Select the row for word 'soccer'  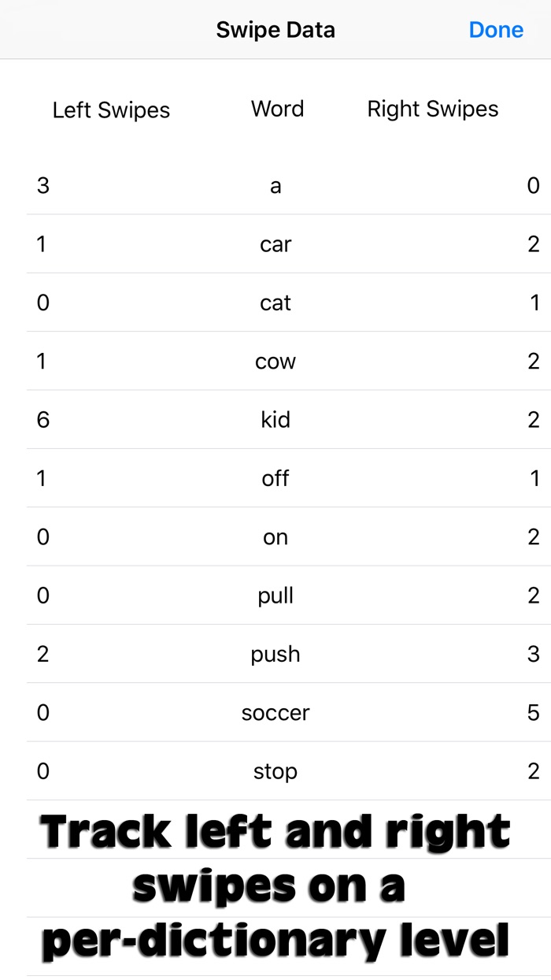[275, 713]
